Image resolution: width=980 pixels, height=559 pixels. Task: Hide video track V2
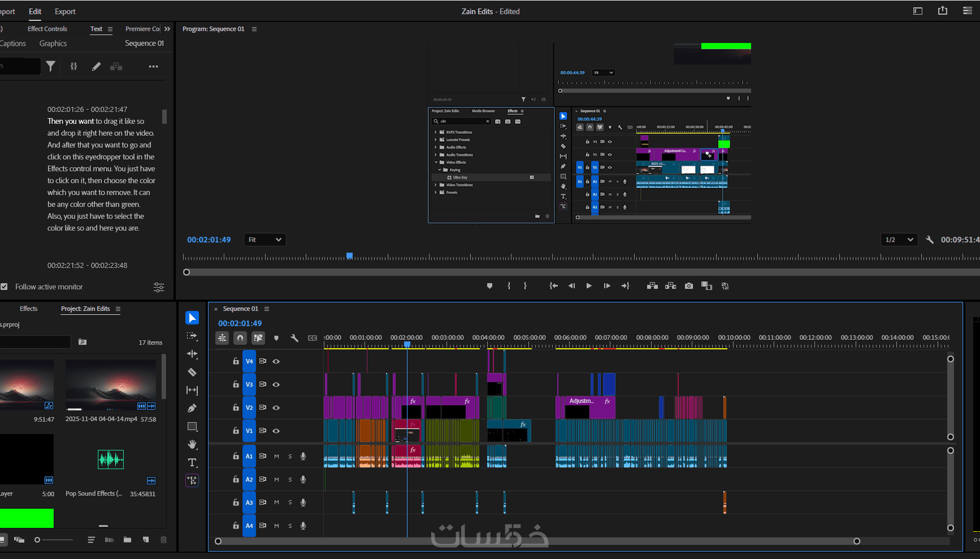276,407
